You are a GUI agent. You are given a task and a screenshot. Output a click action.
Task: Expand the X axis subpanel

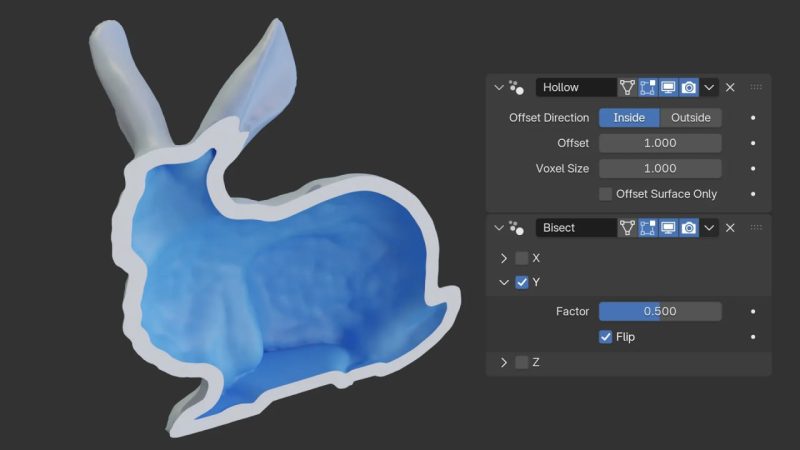504,258
